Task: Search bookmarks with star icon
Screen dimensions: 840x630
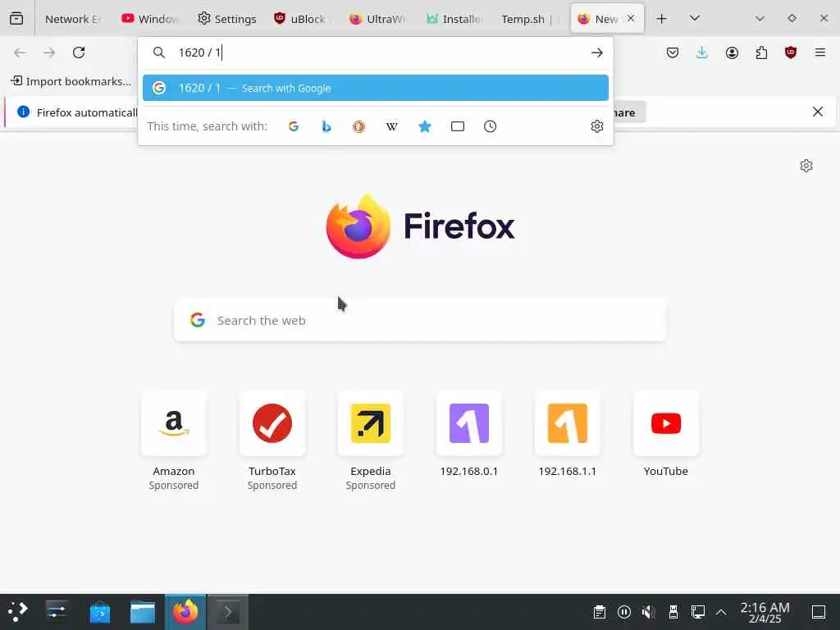Action: point(425,126)
